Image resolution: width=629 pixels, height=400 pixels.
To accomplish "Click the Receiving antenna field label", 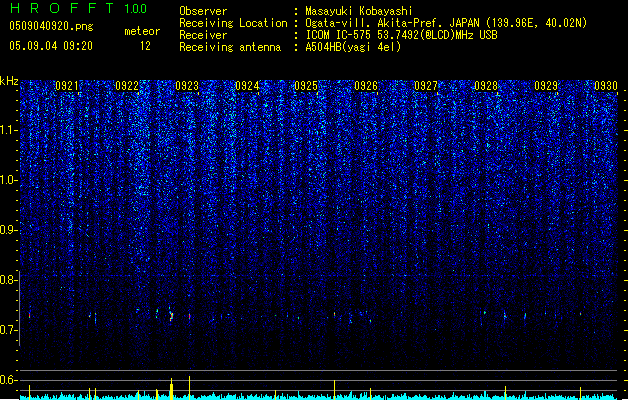I will [x=230, y=47].
